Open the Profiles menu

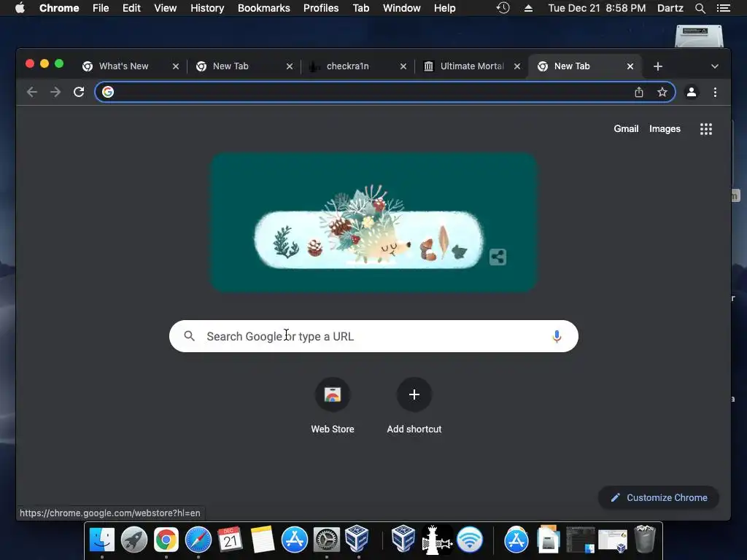[321, 8]
